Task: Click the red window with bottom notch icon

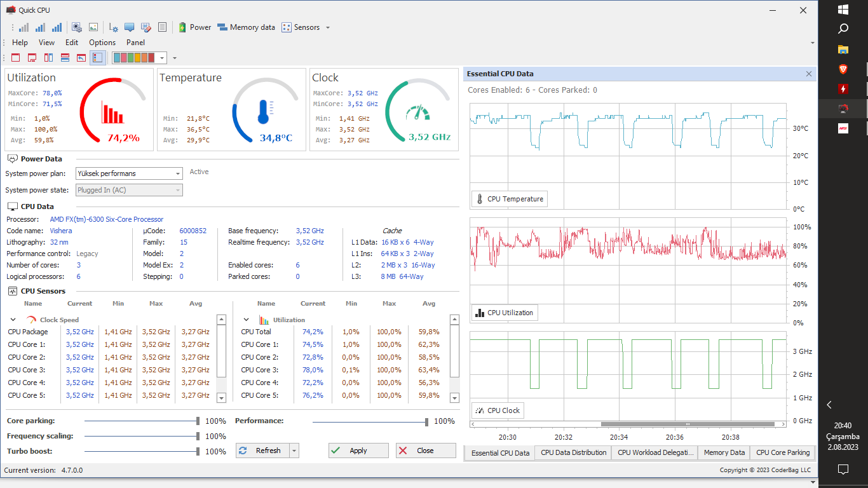Action: [32, 58]
